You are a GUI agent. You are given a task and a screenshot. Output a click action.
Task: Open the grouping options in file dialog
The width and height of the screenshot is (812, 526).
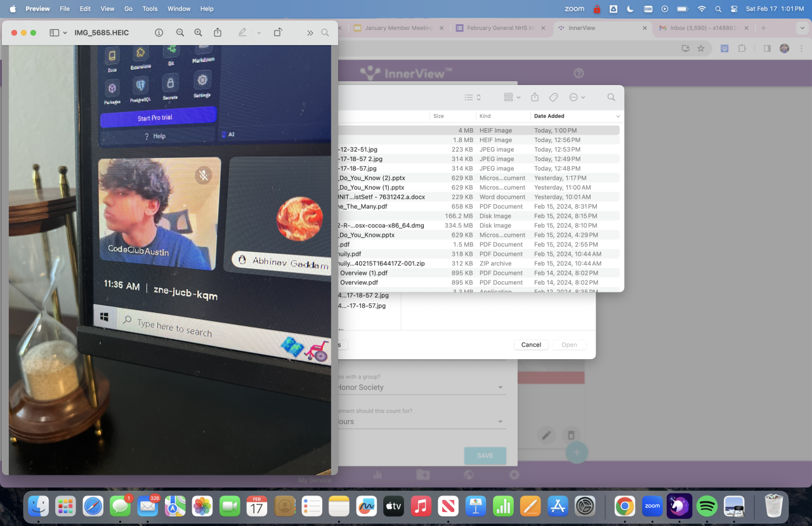pos(512,97)
